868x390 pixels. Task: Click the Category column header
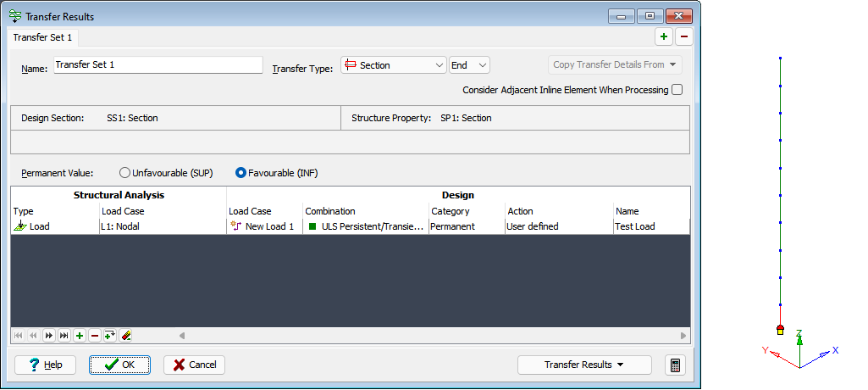click(x=467, y=211)
